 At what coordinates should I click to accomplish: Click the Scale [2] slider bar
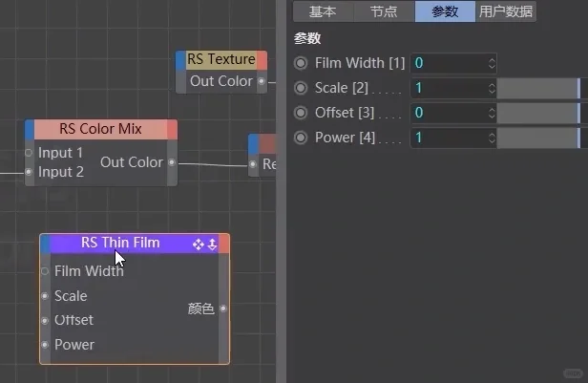click(538, 89)
